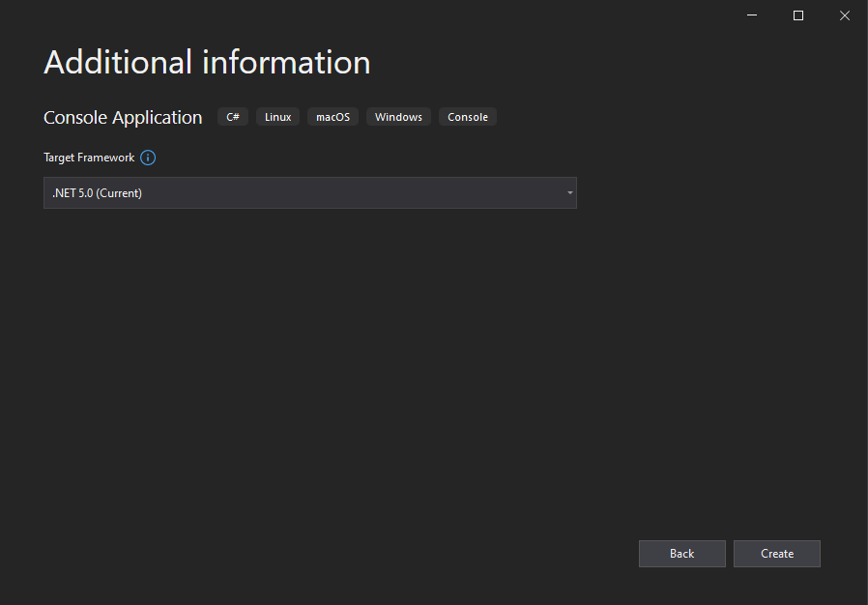Click the Console tag

point(468,117)
